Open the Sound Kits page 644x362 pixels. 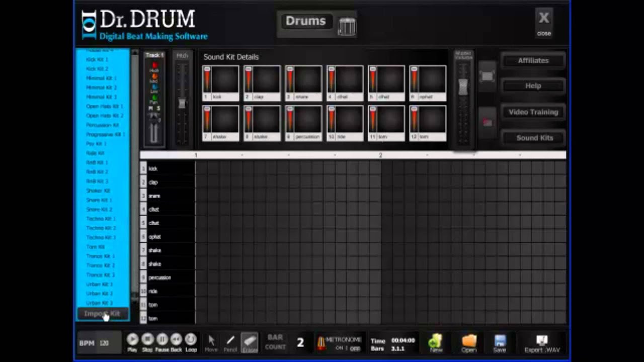(533, 138)
